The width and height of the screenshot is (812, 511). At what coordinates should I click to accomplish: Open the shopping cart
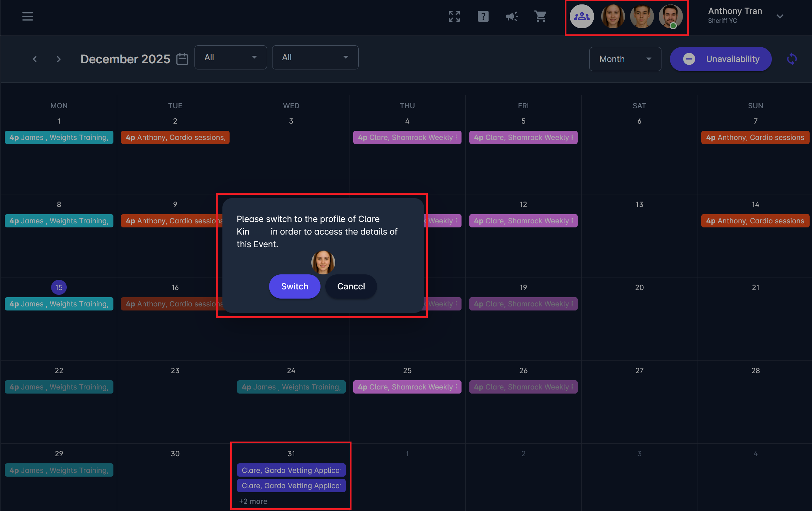tap(541, 16)
